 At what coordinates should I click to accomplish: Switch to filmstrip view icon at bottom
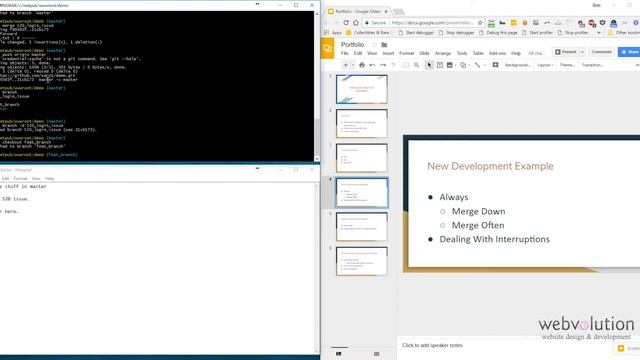(338, 354)
